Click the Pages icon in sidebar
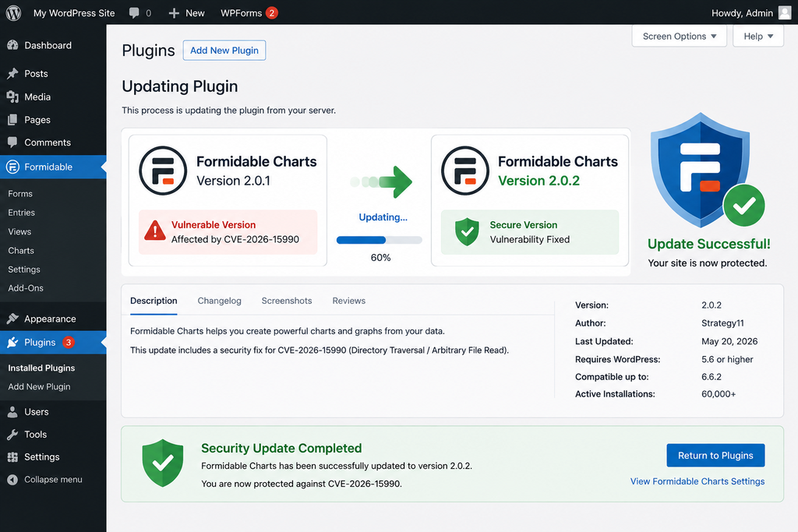798x532 pixels. coord(12,120)
